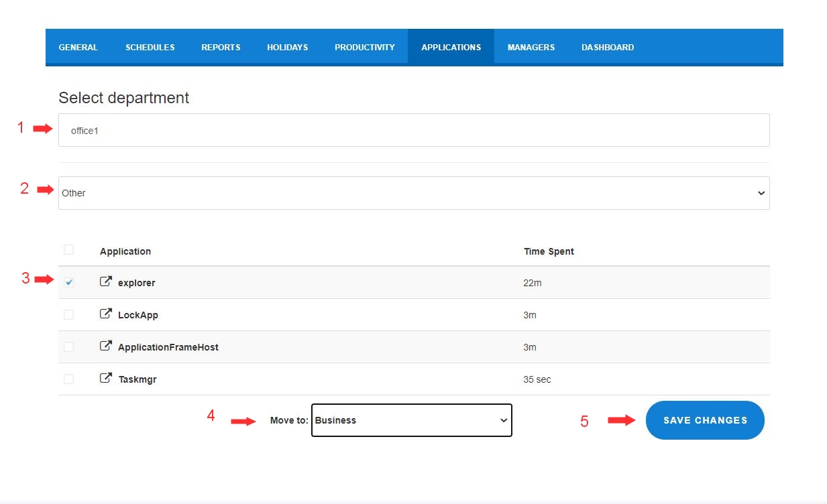The image size is (827, 504).
Task: Check the LockApp application checkbox
Action: [68, 315]
